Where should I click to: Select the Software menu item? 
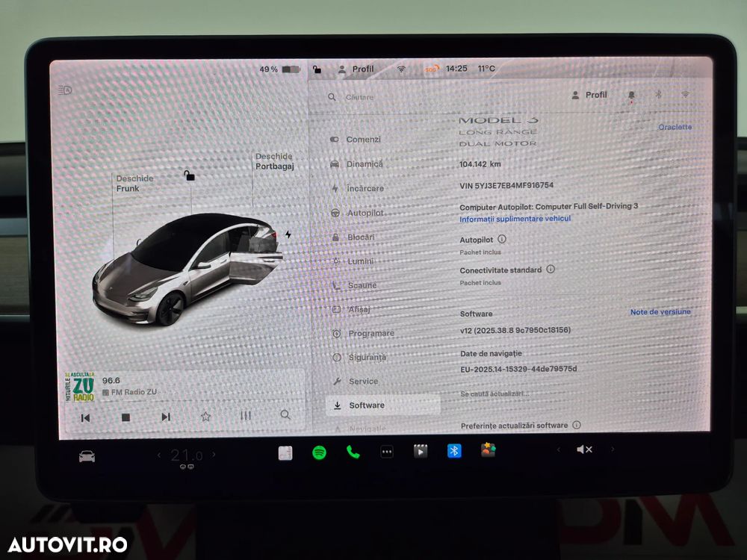383,405
